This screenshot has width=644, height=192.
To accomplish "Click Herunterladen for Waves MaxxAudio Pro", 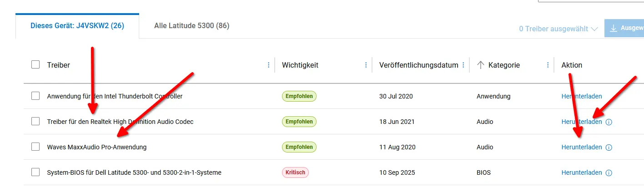I will pos(582,147).
